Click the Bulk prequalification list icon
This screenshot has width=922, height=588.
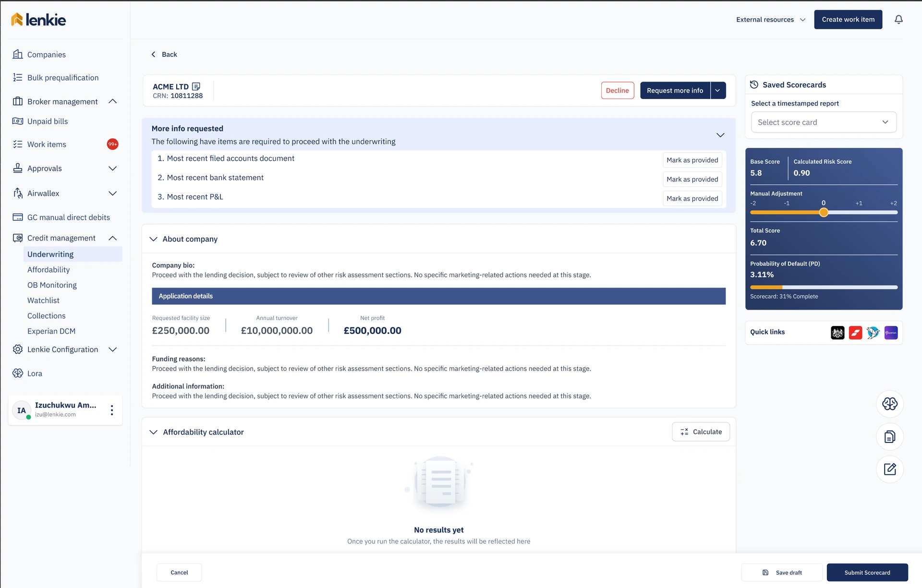point(18,77)
